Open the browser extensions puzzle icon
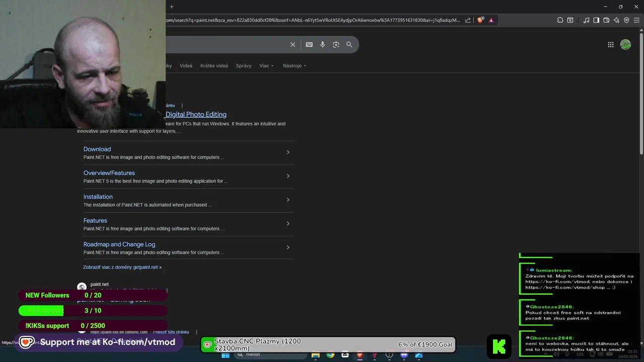The image size is (644, 362). click(x=560, y=20)
